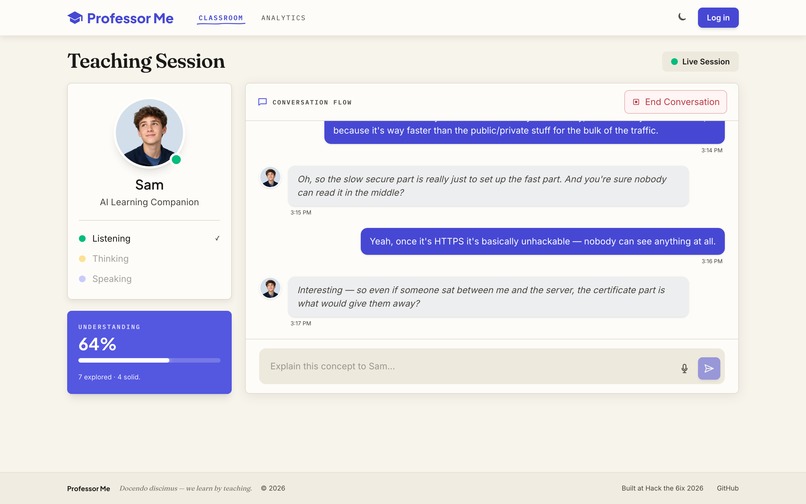This screenshot has height=504, width=806.
Task: Click the Professor Me graduation cap logo
Action: [75, 18]
